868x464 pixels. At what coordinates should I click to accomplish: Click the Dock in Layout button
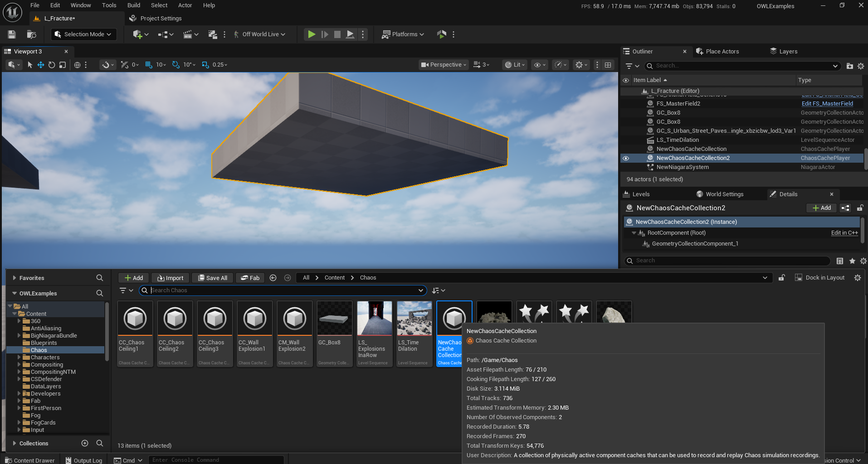(x=820, y=278)
